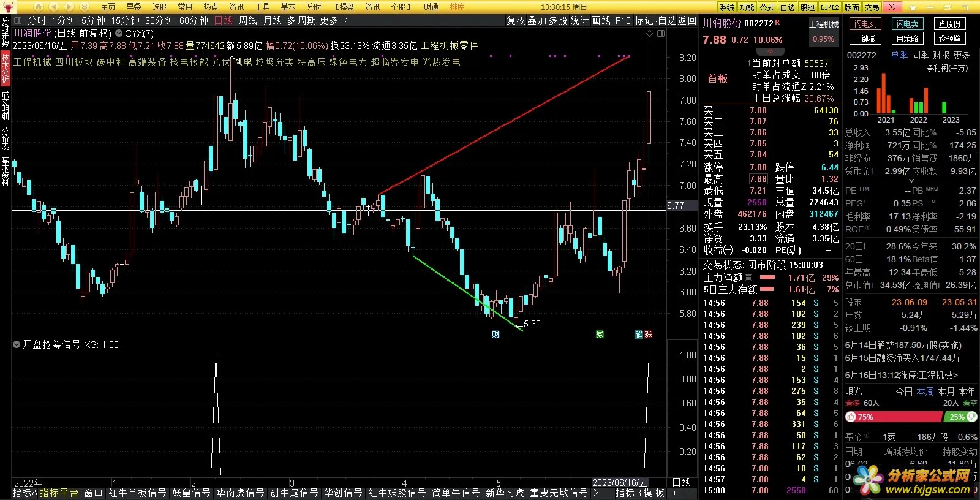Click the minus button beside 模板
Image resolution: width=980 pixels, height=500 pixels.
[x=689, y=493]
